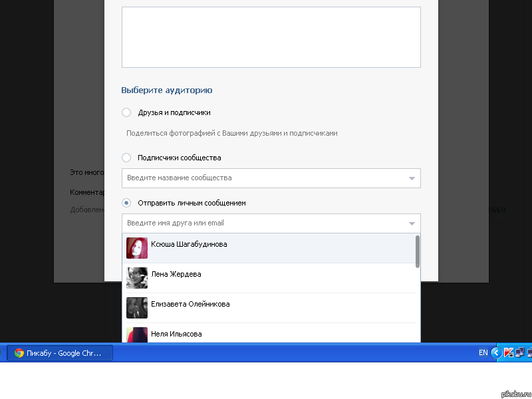Click the Chrome icon in taskbar
Viewport: 532px width, 399px height.
(19, 353)
